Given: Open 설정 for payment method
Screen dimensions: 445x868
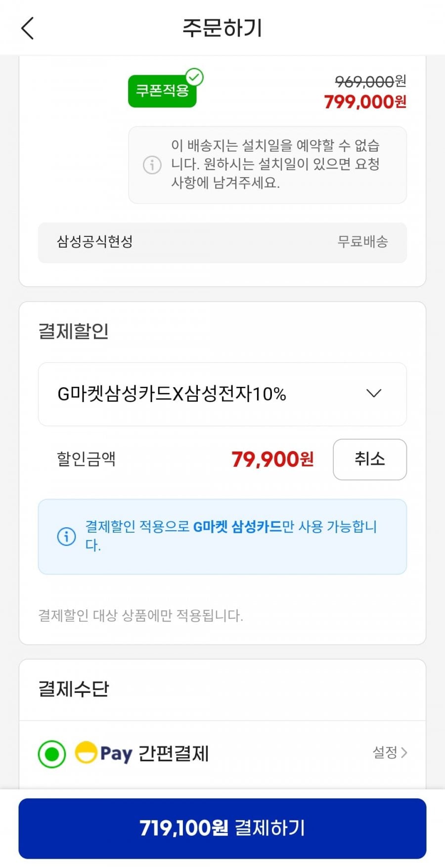Looking at the screenshot, I should (390, 753).
